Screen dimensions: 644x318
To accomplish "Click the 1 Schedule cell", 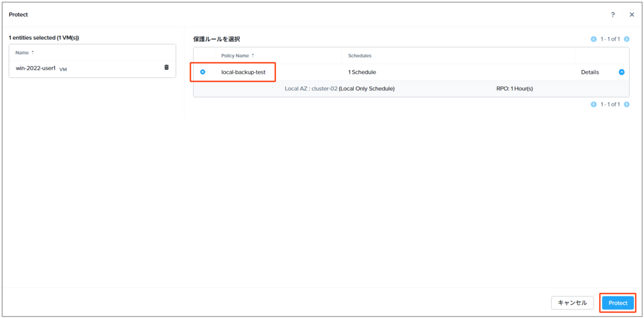I will coord(362,72).
